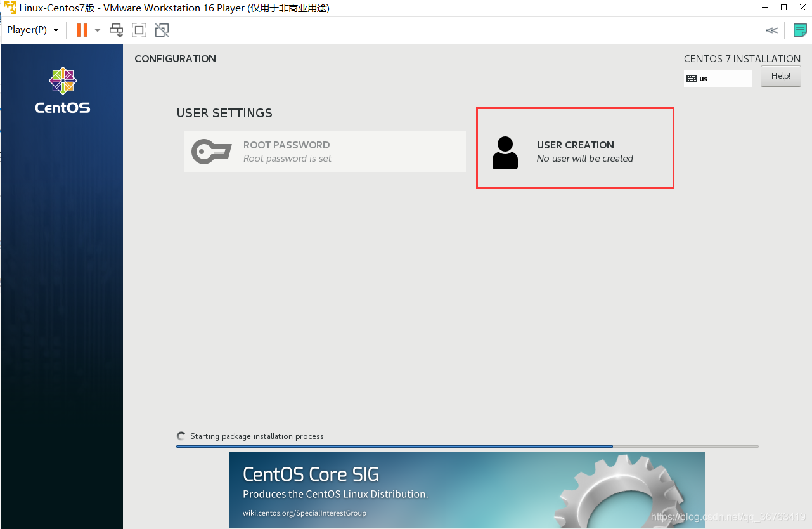Open the Player(P) menu
This screenshot has height=529, width=812.
point(33,30)
